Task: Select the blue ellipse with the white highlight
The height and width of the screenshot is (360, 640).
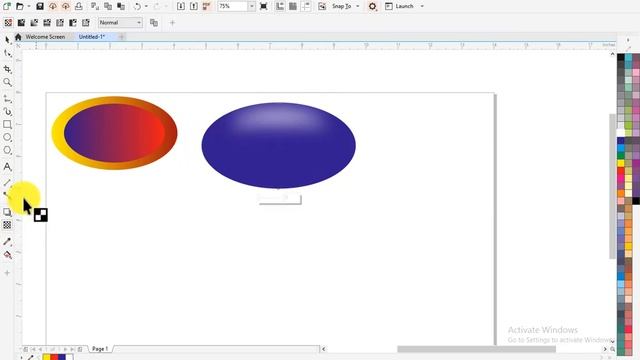Action: pos(279,146)
